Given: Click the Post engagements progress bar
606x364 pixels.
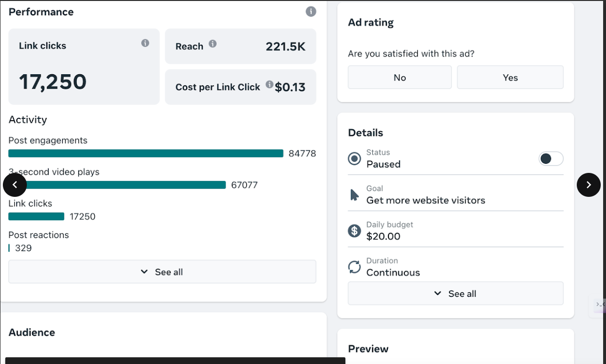Looking at the screenshot, I should 146,153.
